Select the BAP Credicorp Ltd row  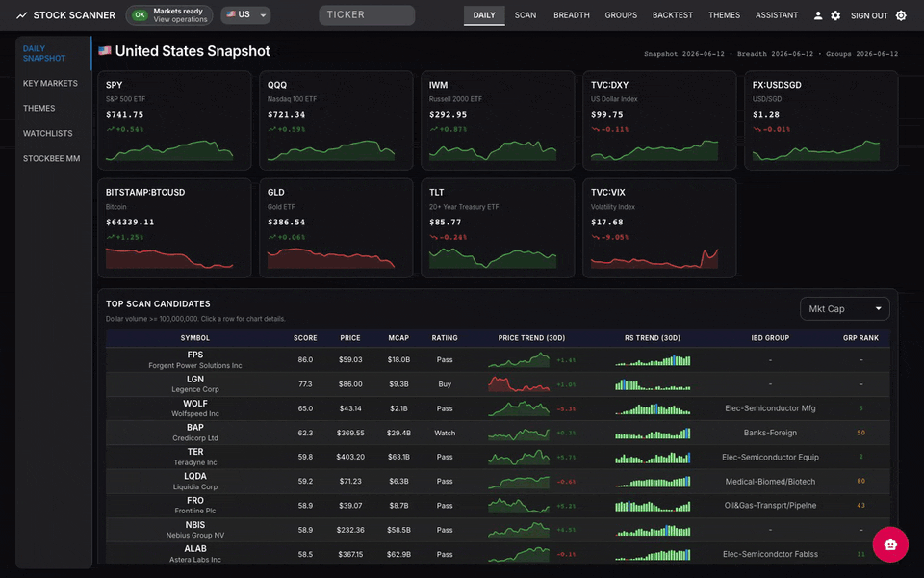click(498, 433)
